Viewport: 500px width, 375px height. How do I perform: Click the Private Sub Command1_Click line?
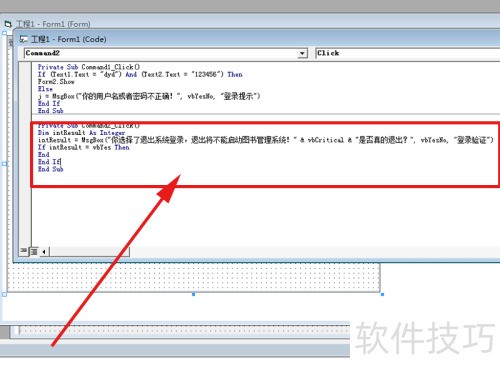click(x=89, y=67)
